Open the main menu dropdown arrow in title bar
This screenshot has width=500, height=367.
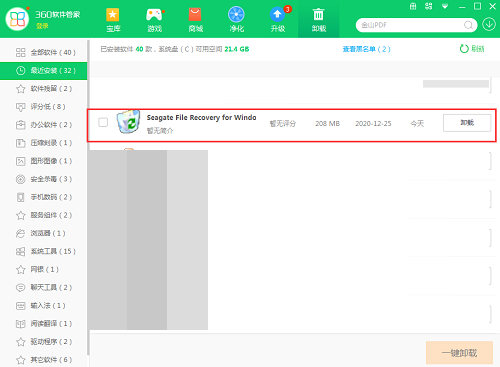[x=445, y=6]
